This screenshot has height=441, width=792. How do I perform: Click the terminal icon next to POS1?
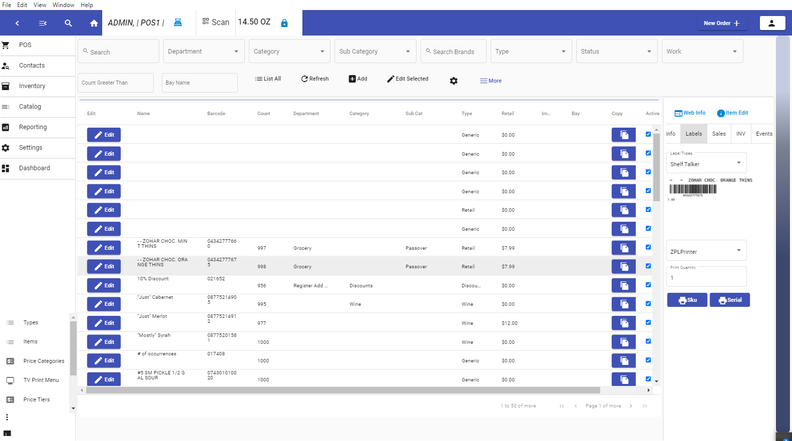coord(178,22)
